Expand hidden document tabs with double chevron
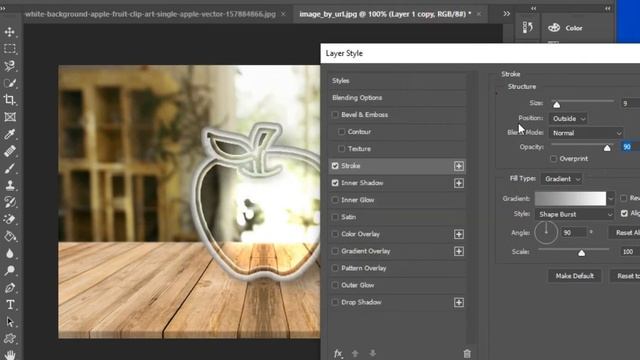640x360 pixels. point(507,13)
